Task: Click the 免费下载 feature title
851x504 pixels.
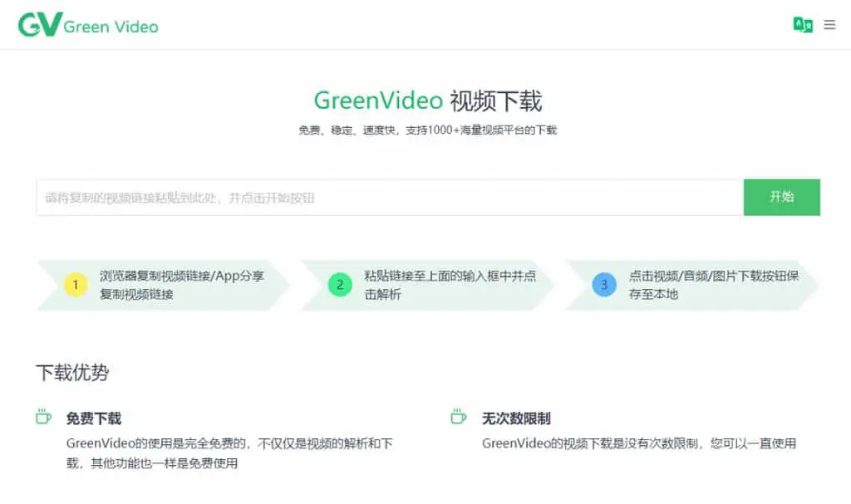Action: (93, 418)
